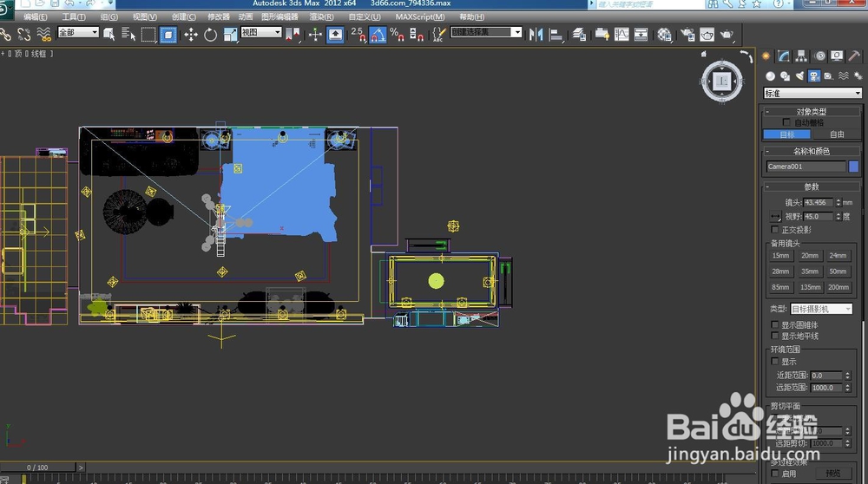The image size is (868, 484).
Task: Enable 自动栅格 checkbox
Action: pos(786,122)
